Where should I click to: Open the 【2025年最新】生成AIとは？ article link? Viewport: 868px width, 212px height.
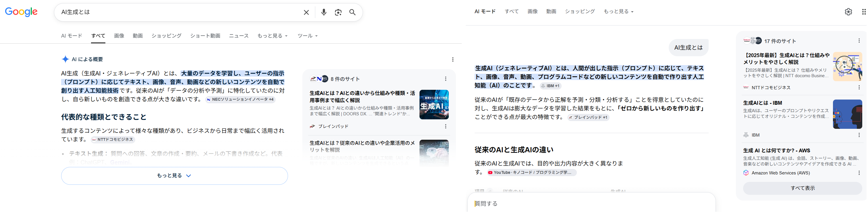coord(786,59)
